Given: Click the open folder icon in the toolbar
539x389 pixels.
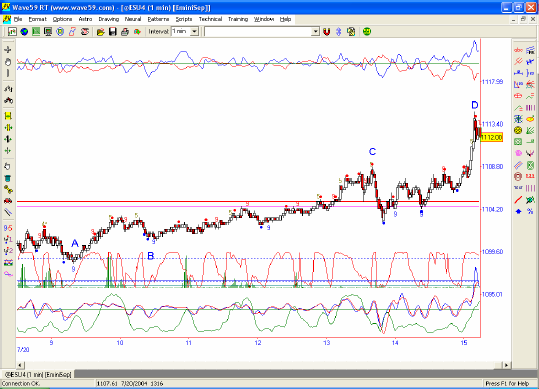Looking at the screenshot, I should coord(100,32).
